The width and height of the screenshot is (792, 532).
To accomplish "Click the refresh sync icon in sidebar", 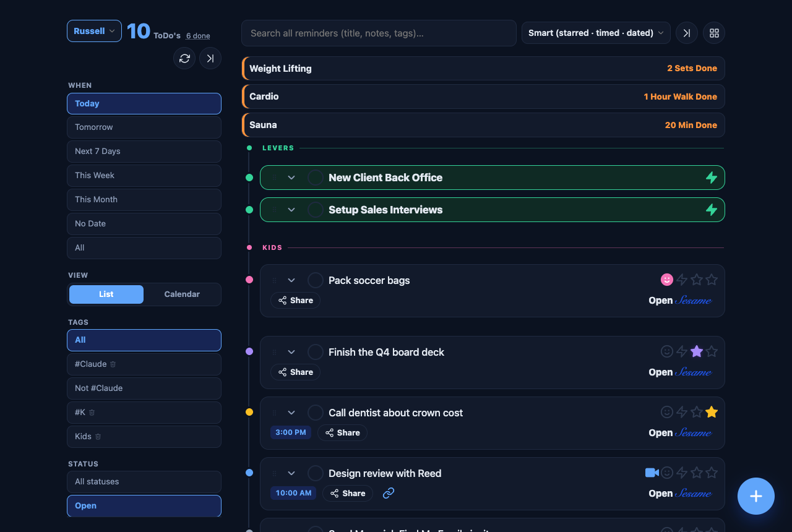I will point(184,58).
